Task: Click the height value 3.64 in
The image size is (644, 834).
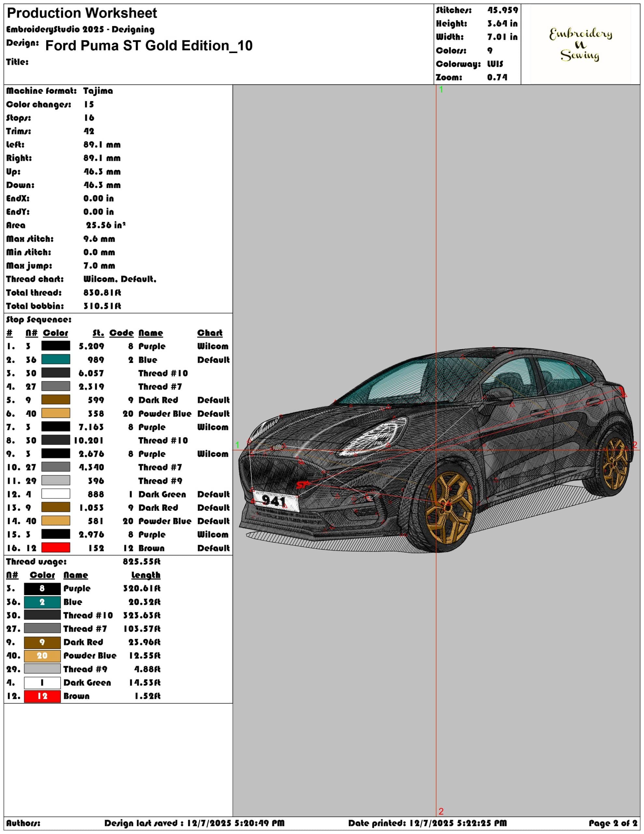Action: (502, 23)
